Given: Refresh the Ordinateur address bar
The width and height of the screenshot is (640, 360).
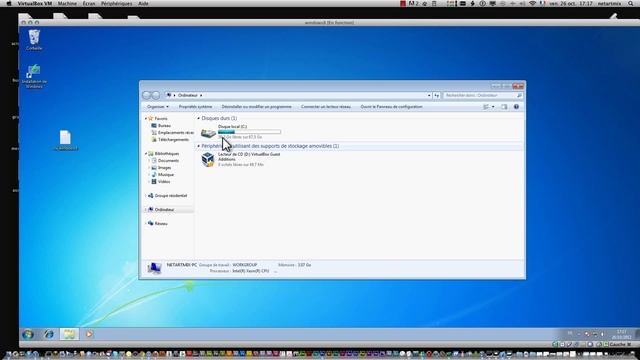Looking at the screenshot, I should click(437, 95).
